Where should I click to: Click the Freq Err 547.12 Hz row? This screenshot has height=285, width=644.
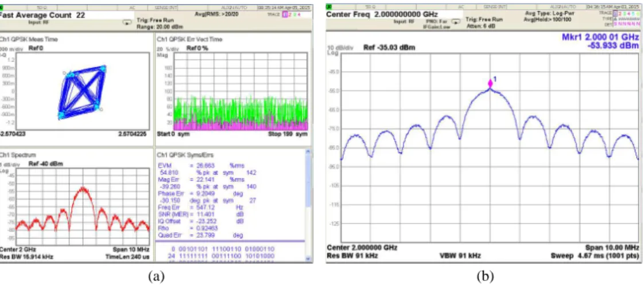click(202, 208)
